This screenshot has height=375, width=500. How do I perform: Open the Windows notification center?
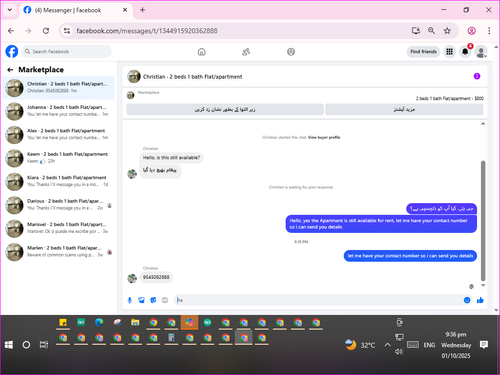point(484,345)
